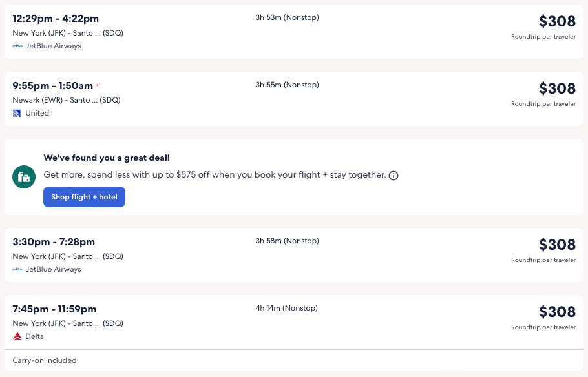
Task: Select the 3:30pm - 7:28pm flight time
Action: pos(54,242)
